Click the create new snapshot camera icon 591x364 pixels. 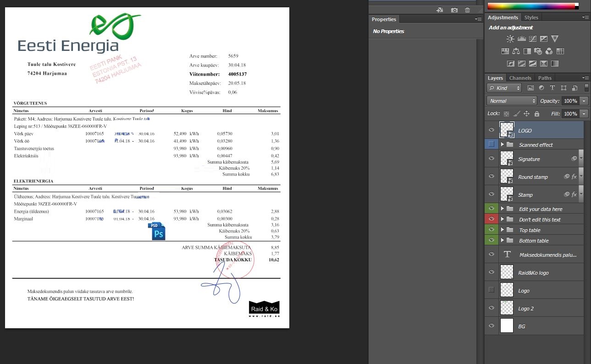tap(454, 10)
